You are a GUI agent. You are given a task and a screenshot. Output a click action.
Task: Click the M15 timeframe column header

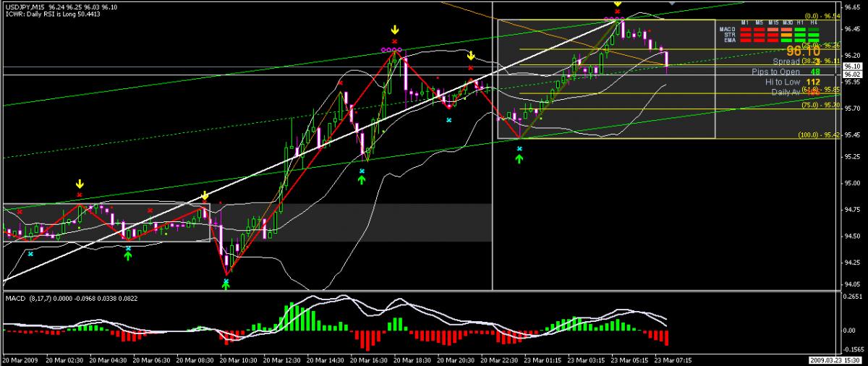coord(773,23)
